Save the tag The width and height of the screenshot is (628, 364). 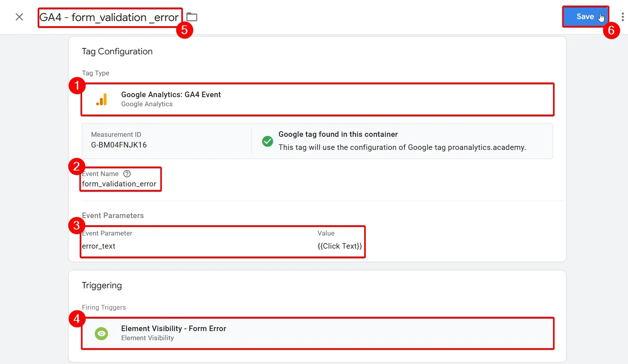(x=585, y=17)
